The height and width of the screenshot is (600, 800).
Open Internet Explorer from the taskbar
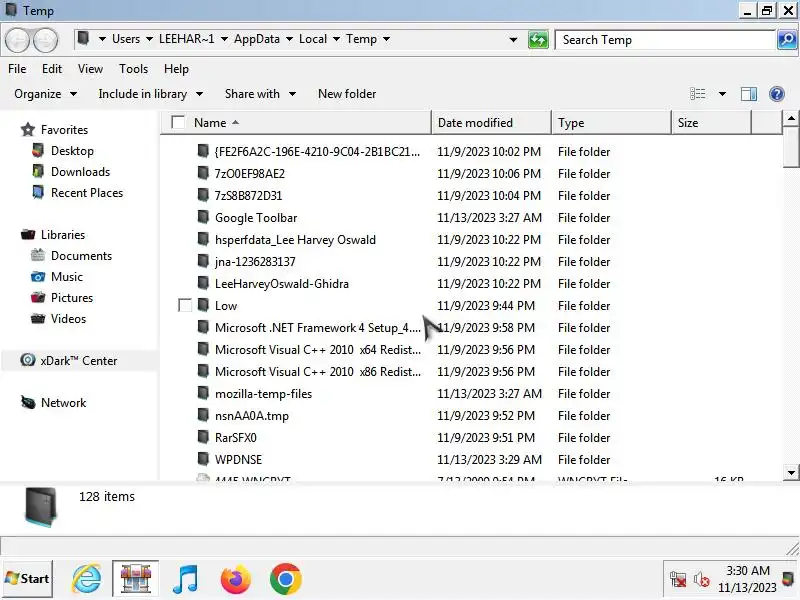coord(86,579)
